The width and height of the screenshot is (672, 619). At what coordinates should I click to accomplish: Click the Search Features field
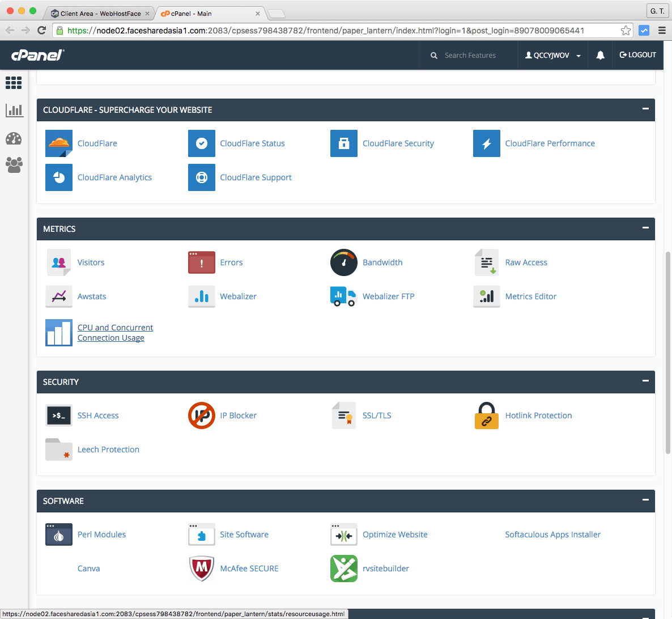point(470,55)
